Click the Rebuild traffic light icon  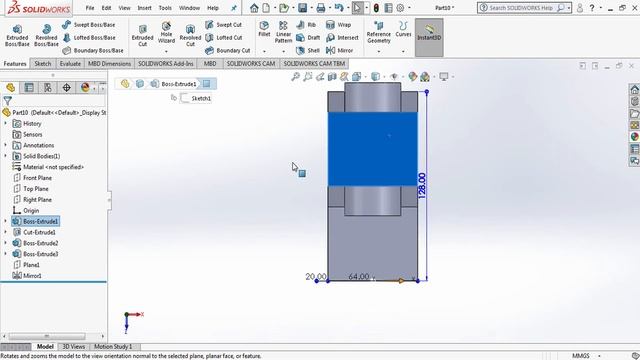376,8
